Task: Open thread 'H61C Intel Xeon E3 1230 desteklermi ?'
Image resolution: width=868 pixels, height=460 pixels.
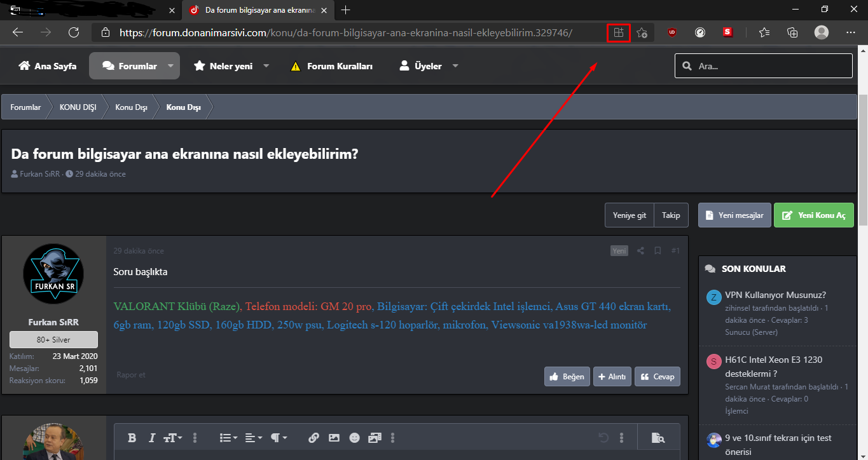Action: 773,367
